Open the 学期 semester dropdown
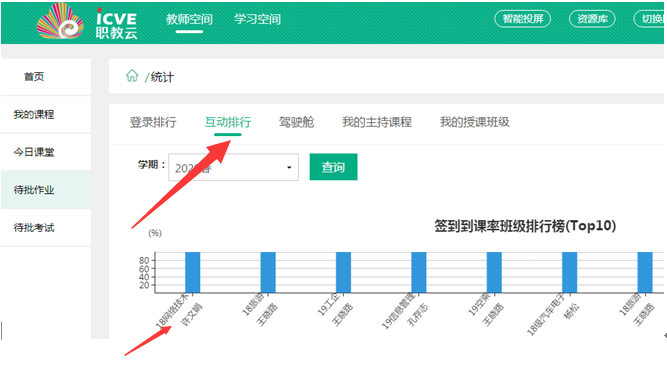 234,167
